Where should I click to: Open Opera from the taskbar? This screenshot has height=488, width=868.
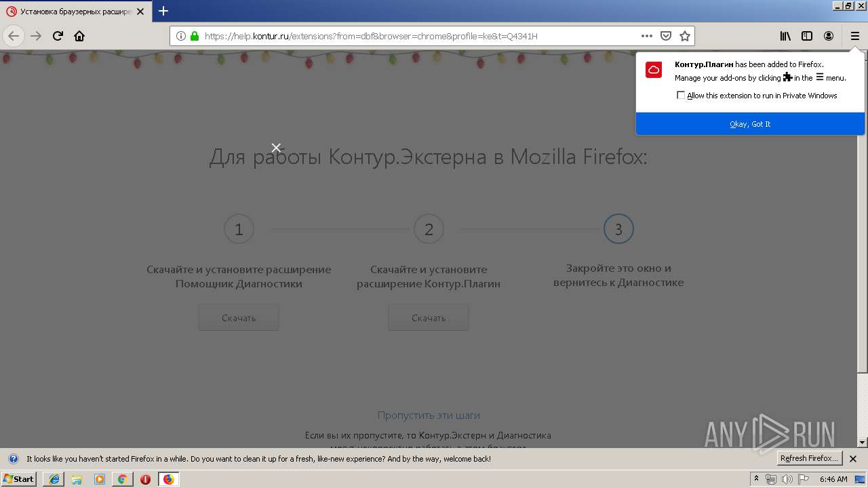(145, 479)
